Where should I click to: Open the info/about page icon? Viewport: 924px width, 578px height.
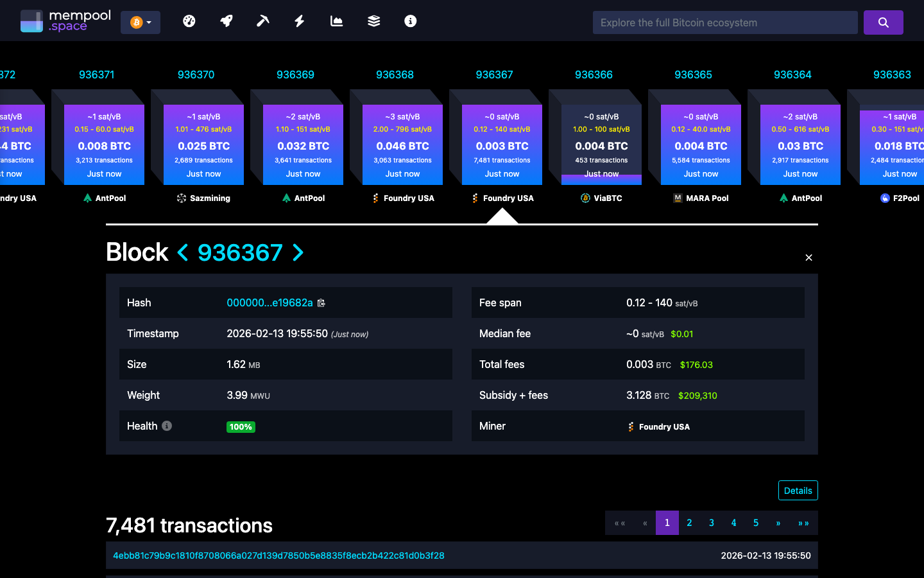click(410, 21)
